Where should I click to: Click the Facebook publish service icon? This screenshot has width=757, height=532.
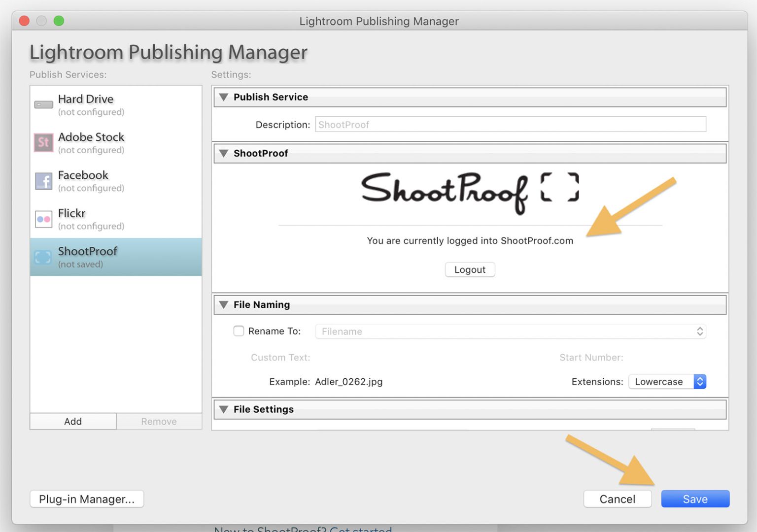43,181
